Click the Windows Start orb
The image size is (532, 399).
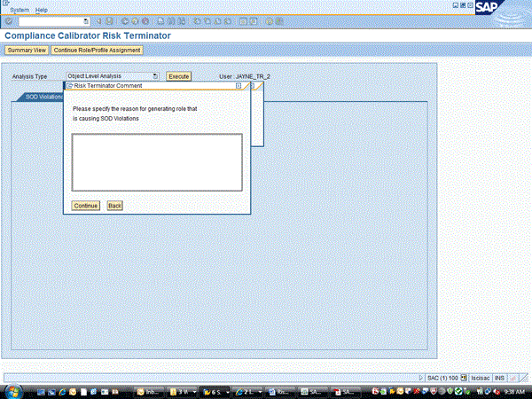pos(11,390)
